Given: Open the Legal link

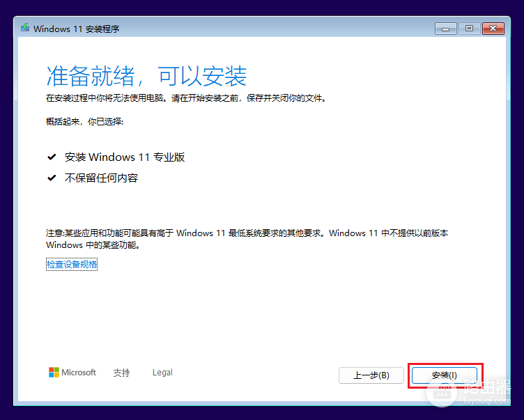Looking at the screenshot, I should coord(162,372).
